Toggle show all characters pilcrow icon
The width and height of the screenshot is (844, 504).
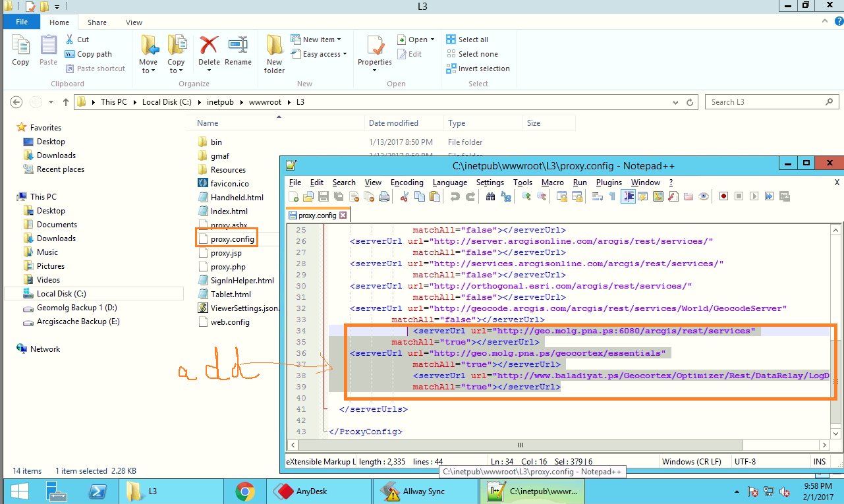(612, 196)
